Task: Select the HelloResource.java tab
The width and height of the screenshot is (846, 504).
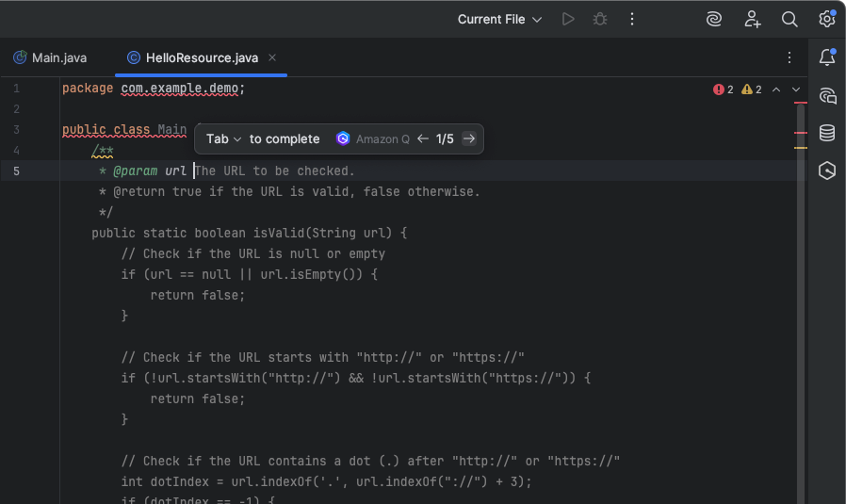Action: click(x=201, y=57)
